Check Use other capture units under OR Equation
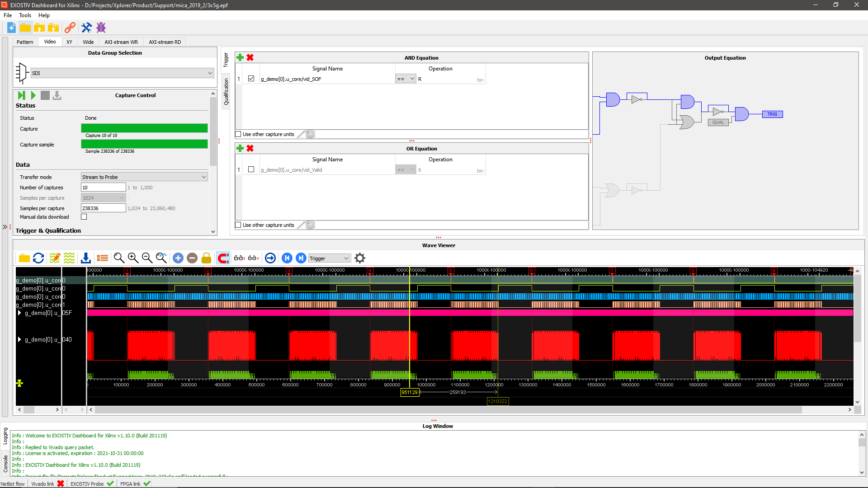868x488 pixels. tap(238, 225)
